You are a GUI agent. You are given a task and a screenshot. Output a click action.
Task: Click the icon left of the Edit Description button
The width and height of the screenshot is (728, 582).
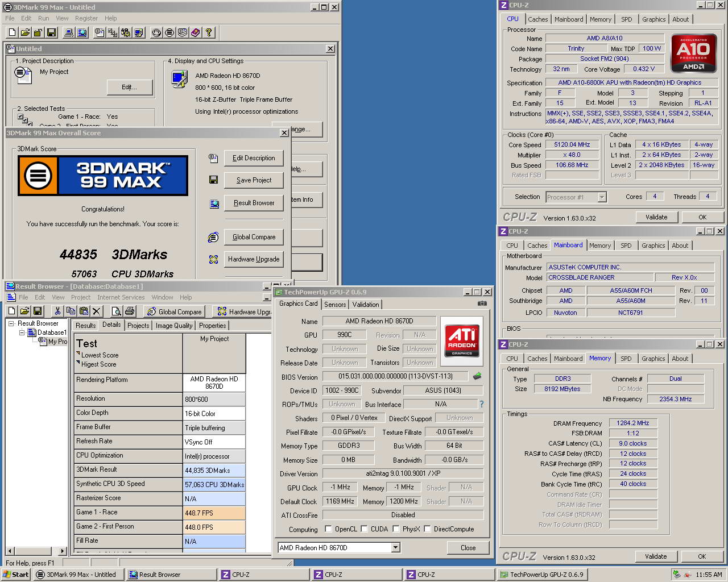coord(213,158)
